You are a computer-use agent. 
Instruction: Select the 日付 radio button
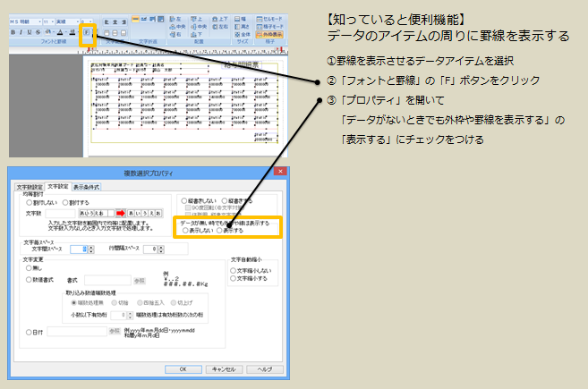[x=29, y=333]
